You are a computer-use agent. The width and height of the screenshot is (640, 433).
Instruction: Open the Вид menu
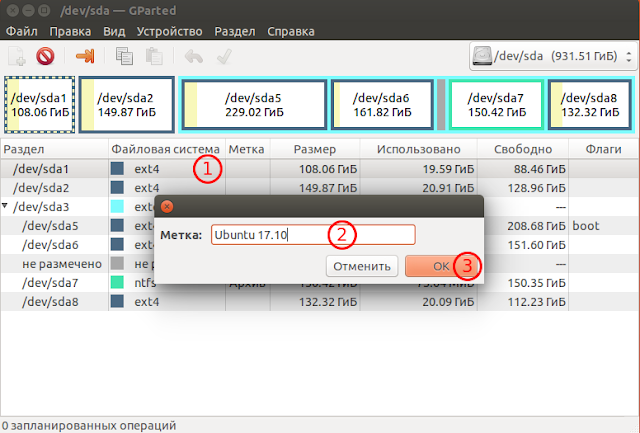tap(114, 31)
